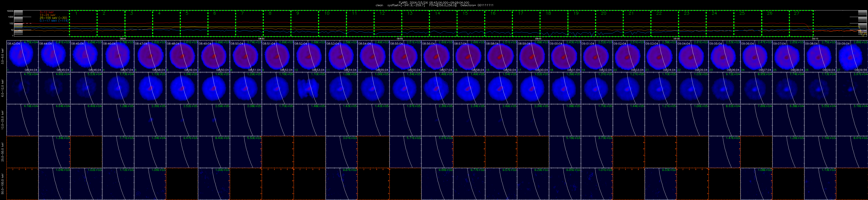Open the 50.0-100.0 keV image labeled 1.04E+03
The width and height of the screenshot is (868, 200).
tap(54, 184)
